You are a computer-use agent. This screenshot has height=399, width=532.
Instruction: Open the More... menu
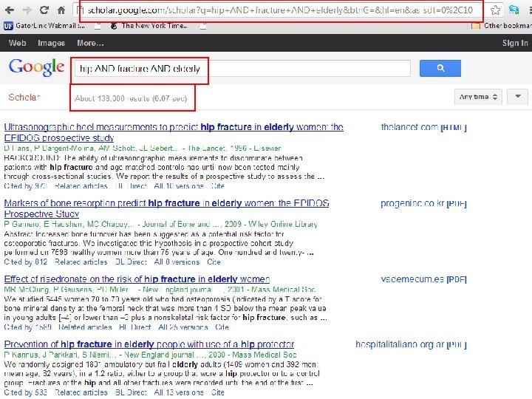(x=90, y=43)
